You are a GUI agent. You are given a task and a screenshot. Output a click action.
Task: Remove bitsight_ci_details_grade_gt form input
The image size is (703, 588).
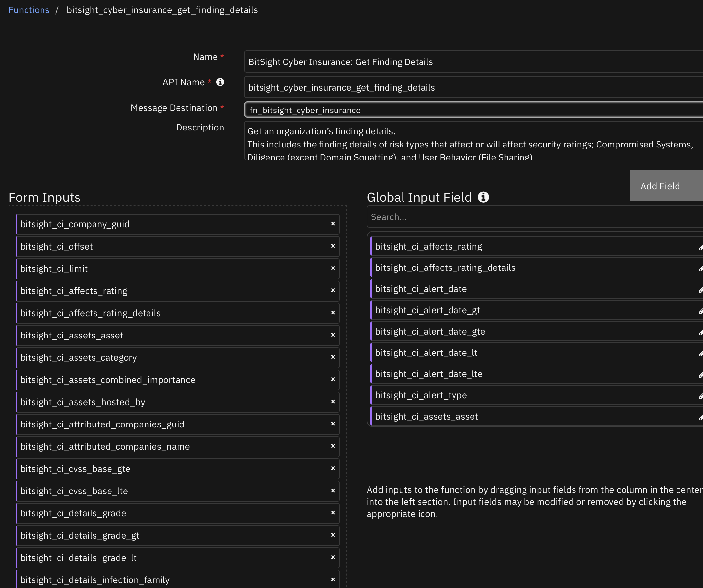click(333, 535)
